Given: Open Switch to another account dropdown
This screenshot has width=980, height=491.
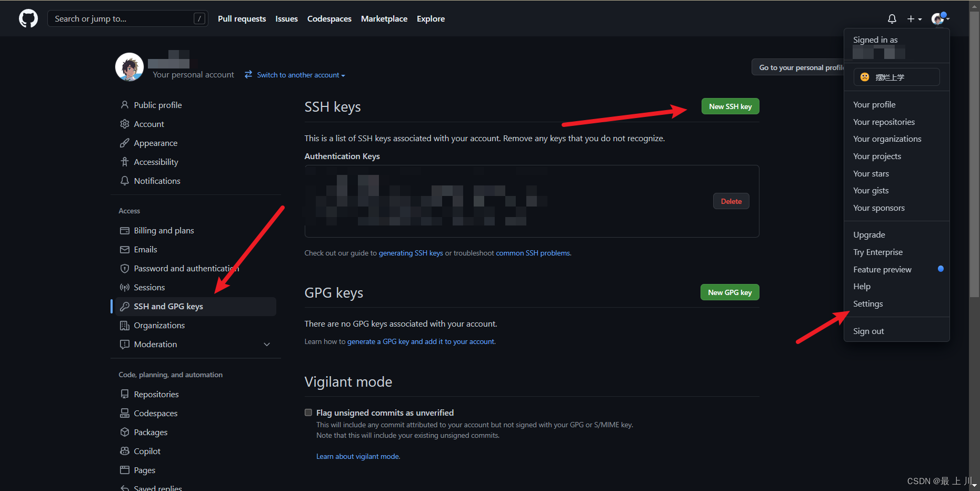Looking at the screenshot, I should coord(301,75).
